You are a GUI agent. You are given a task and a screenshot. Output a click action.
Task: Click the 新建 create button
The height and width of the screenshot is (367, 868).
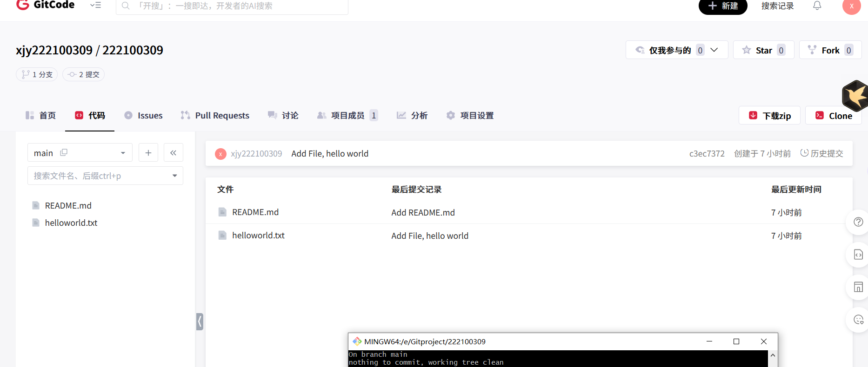point(723,6)
